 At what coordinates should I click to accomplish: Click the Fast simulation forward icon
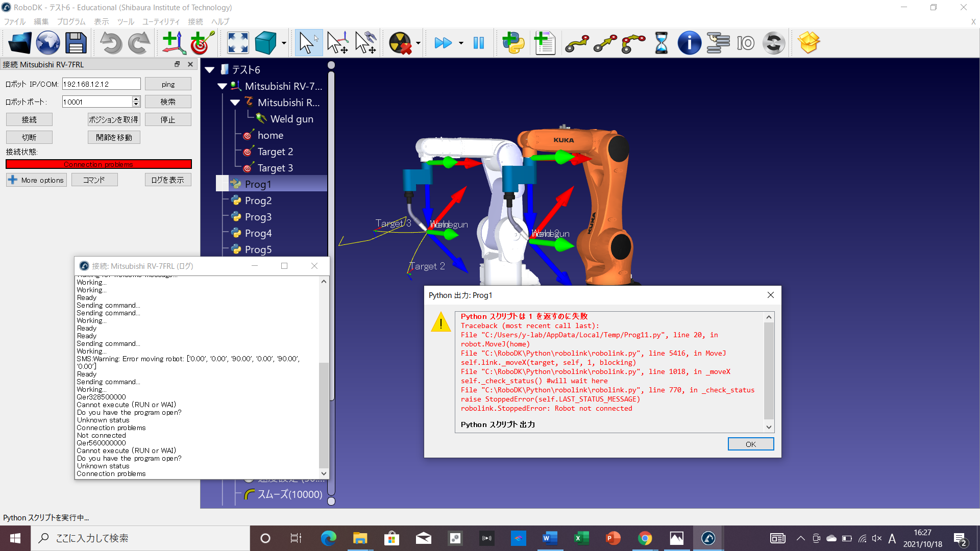[443, 43]
